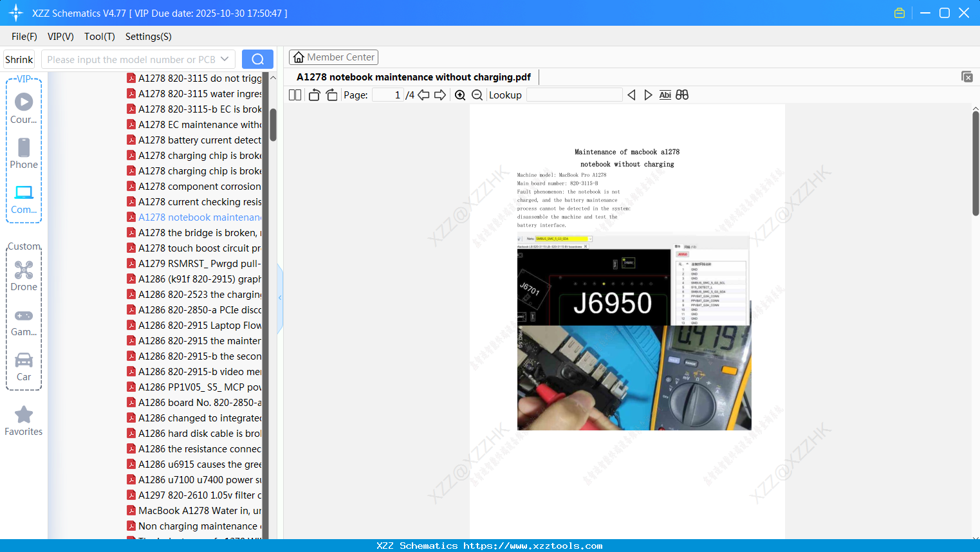Screen dimensions: 980x552
Task: Open the Settings(S) menu
Action: pos(149,37)
